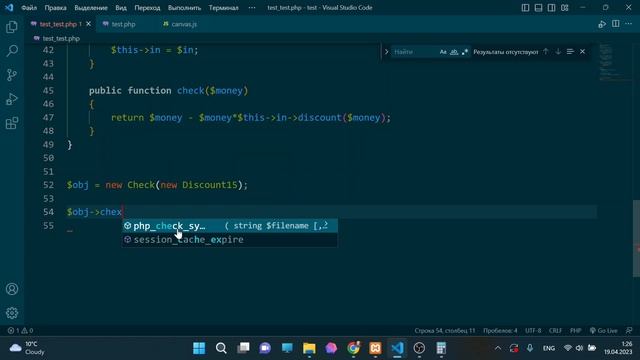Click the line and column status entry
This screenshot has height=360, width=640.
click(444, 330)
